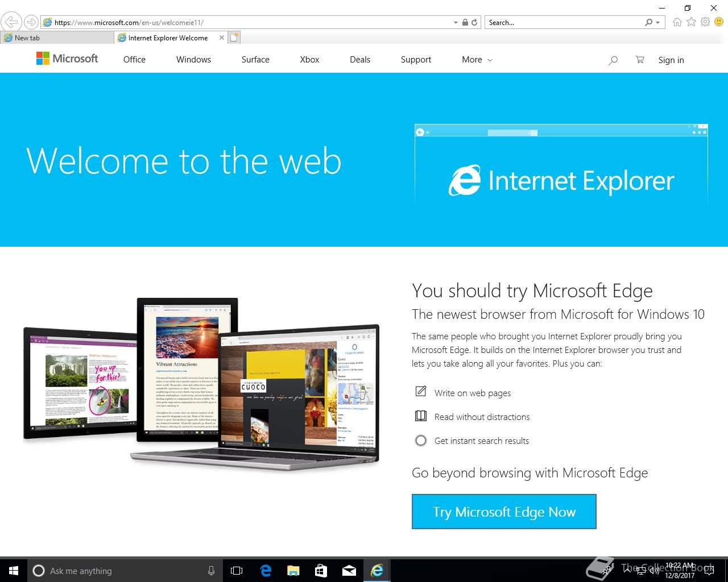Open the shopping cart icon
The width and height of the screenshot is (728, 582).
[640, 60]
